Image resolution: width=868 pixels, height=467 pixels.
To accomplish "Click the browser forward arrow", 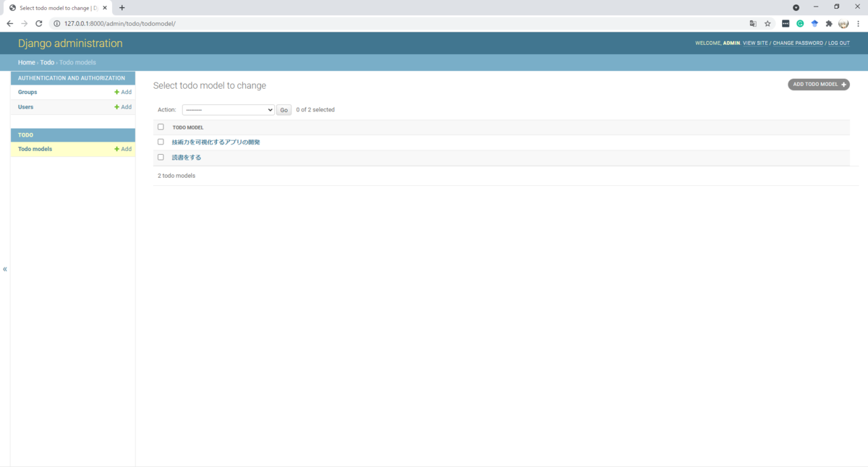I will point(24,23).
